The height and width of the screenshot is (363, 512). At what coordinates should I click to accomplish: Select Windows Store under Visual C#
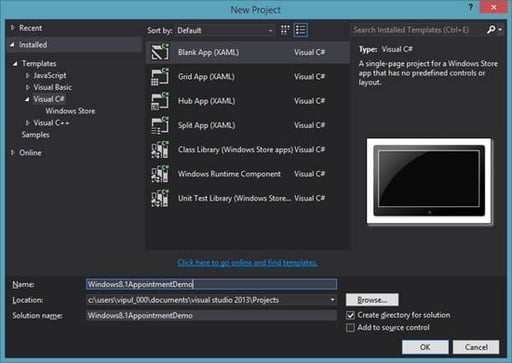[x=70, y=111]
